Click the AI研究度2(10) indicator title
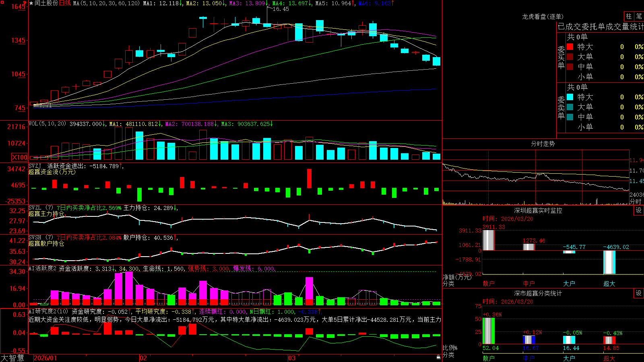Viewport: 644px width, 362px height. pos(48,311)
